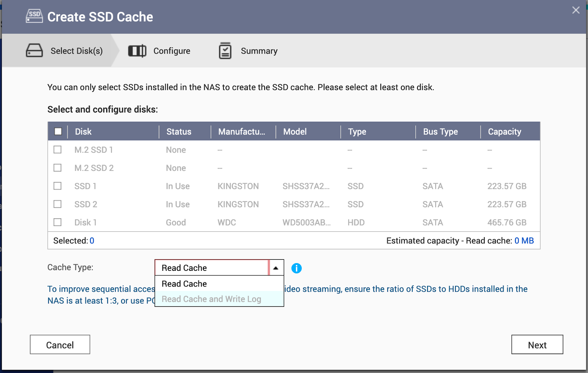Click the Configure step icon
This screenshot has width=588, height=373.
tap(137, 51)
